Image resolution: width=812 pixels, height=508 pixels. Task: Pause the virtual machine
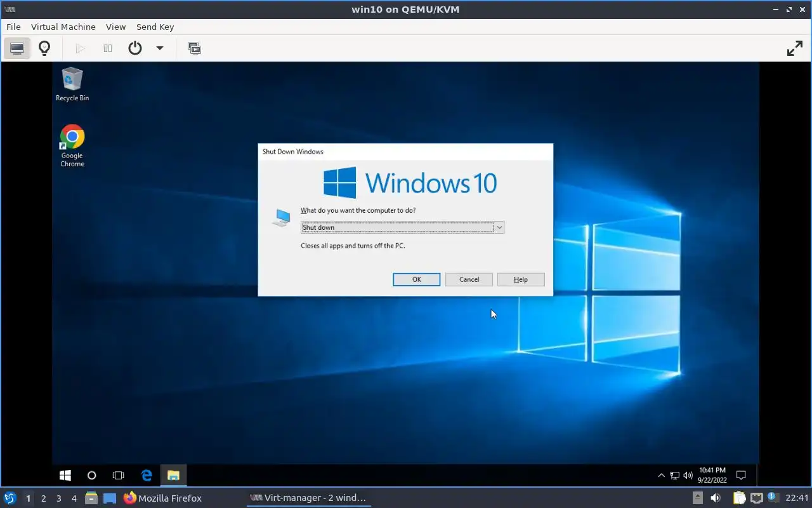pyautogui.click(x=108, y=48)
